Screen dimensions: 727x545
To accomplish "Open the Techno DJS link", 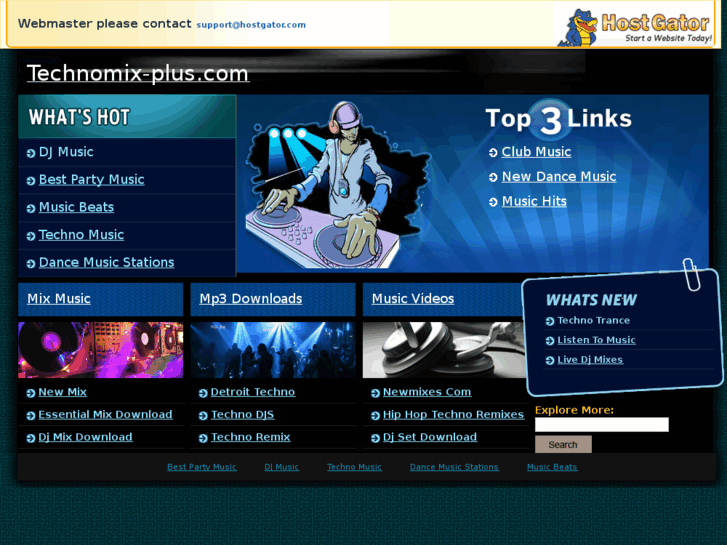I will point(242,415).
